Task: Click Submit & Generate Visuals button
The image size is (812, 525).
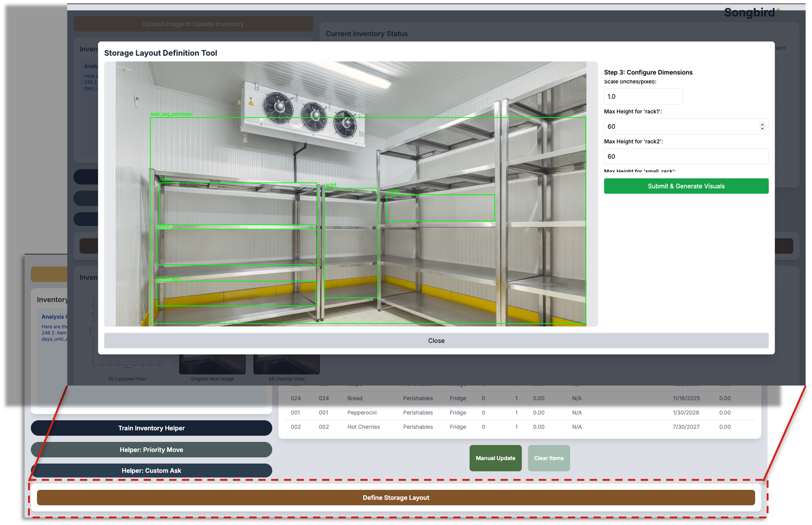Action: pos(686,186)
